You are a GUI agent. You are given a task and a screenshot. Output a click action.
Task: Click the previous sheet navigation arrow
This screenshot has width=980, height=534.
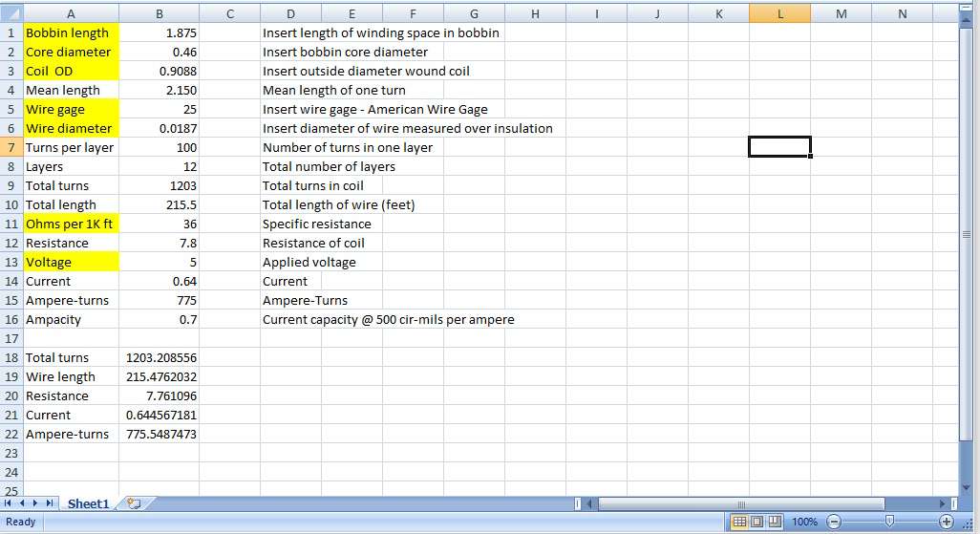(x=22, y=503)
